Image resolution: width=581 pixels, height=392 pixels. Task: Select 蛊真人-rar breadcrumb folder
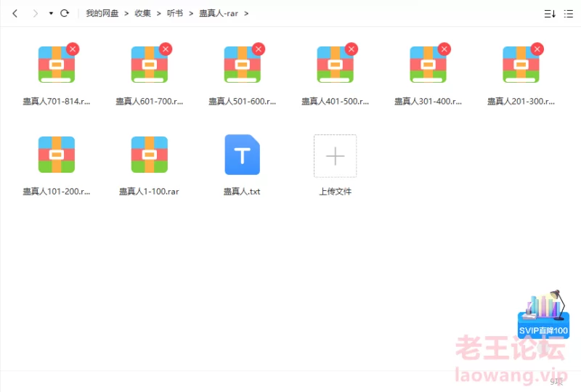pos(219,13)
